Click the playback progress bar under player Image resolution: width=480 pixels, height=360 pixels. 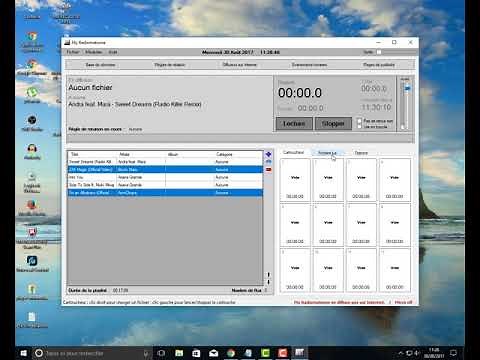click(x=240, y=139)
